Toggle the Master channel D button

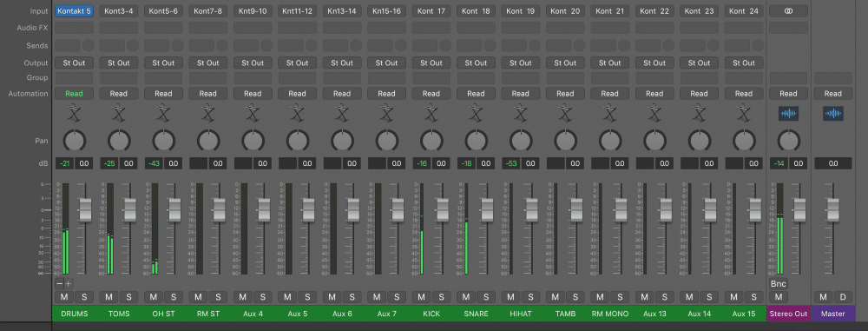coord(843,297)
